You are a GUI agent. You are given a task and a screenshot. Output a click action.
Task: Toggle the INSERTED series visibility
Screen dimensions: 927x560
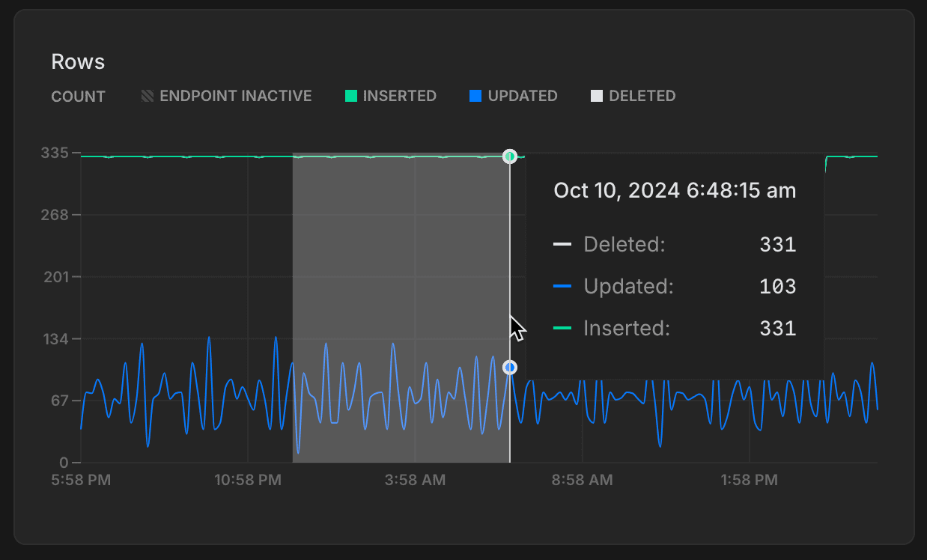(x=390, y=96)
